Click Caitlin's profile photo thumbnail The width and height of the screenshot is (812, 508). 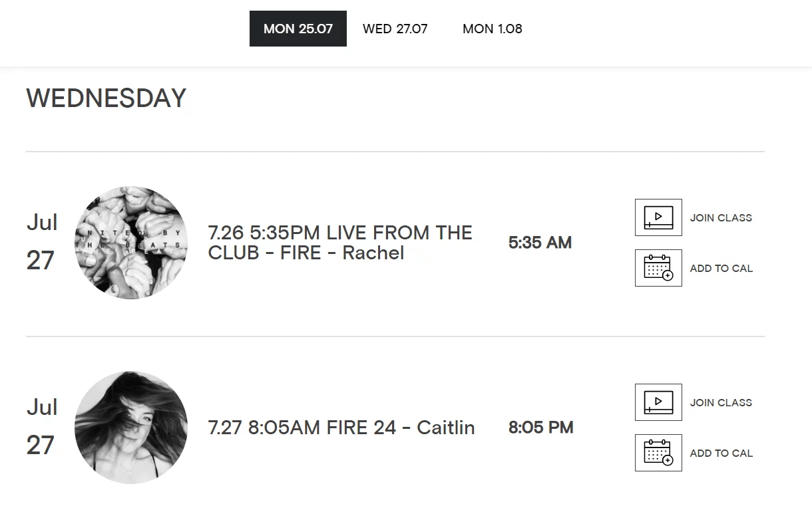coord(130,428)
